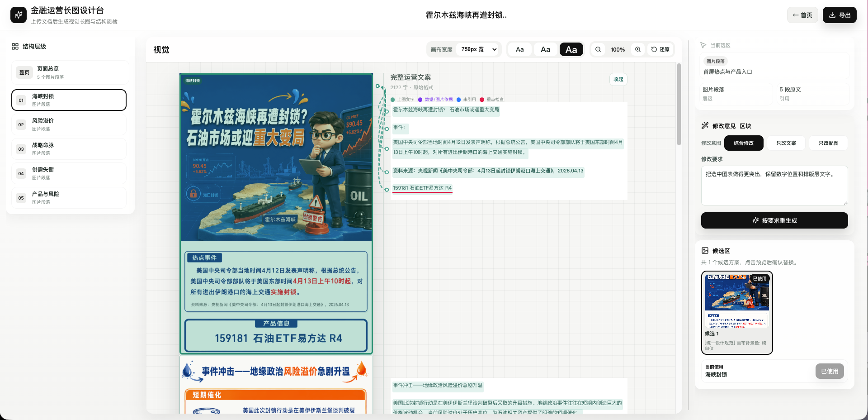868x420 pixels.
Task: Click the 产品信息 box in the poster
Action: tap(276, 335)
